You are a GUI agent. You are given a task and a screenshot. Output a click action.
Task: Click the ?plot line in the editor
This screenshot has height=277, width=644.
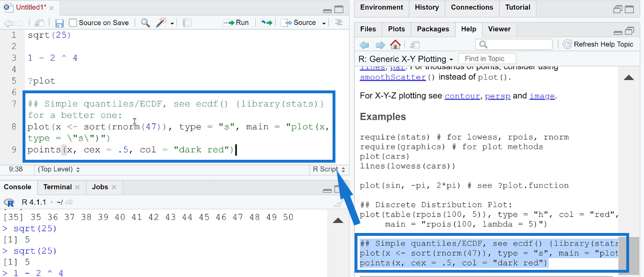click(x=41, y=81)
